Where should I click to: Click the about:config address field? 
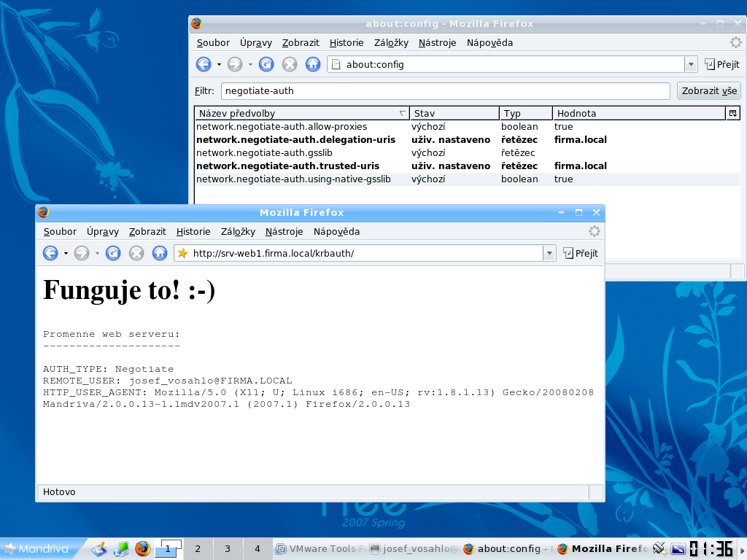click(x=506, y=64)
